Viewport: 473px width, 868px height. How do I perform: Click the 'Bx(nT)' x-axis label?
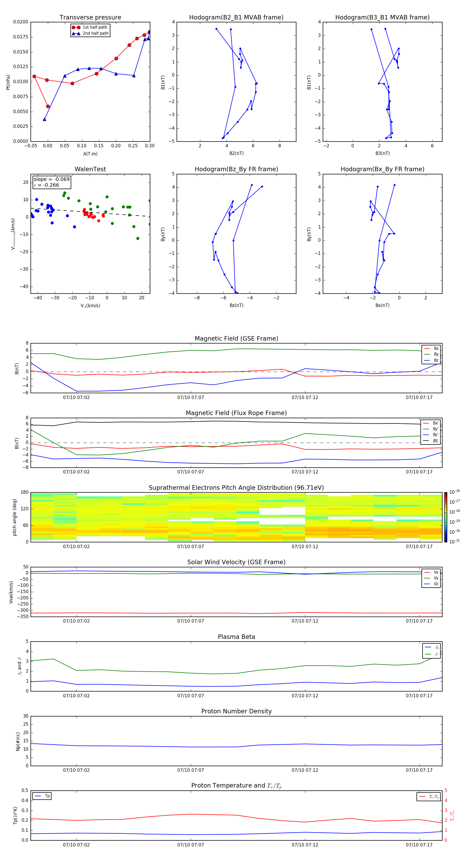[382, 305]
